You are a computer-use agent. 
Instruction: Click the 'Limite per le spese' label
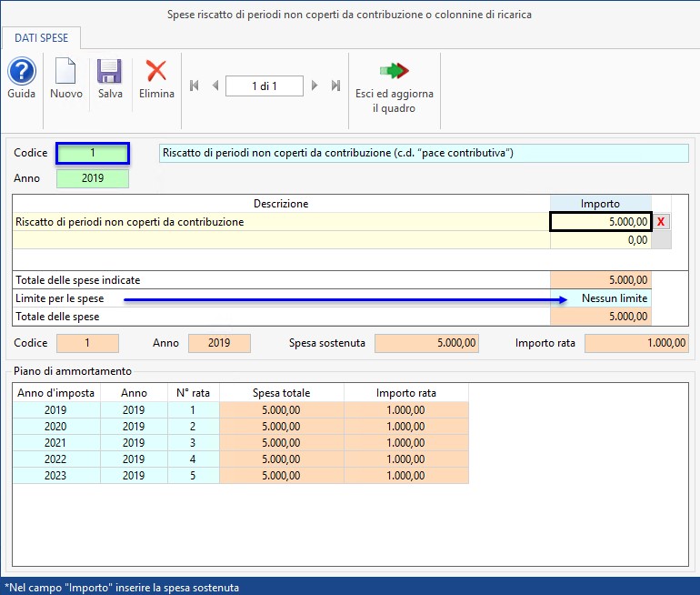point(60,298)
